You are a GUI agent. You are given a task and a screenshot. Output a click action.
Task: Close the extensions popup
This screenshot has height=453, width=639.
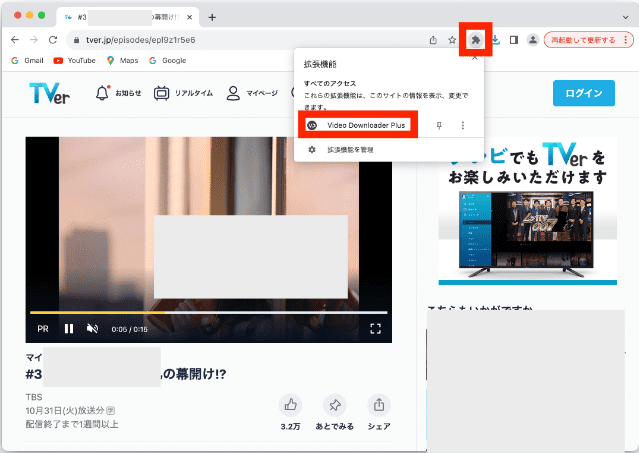tap(474, 58)
